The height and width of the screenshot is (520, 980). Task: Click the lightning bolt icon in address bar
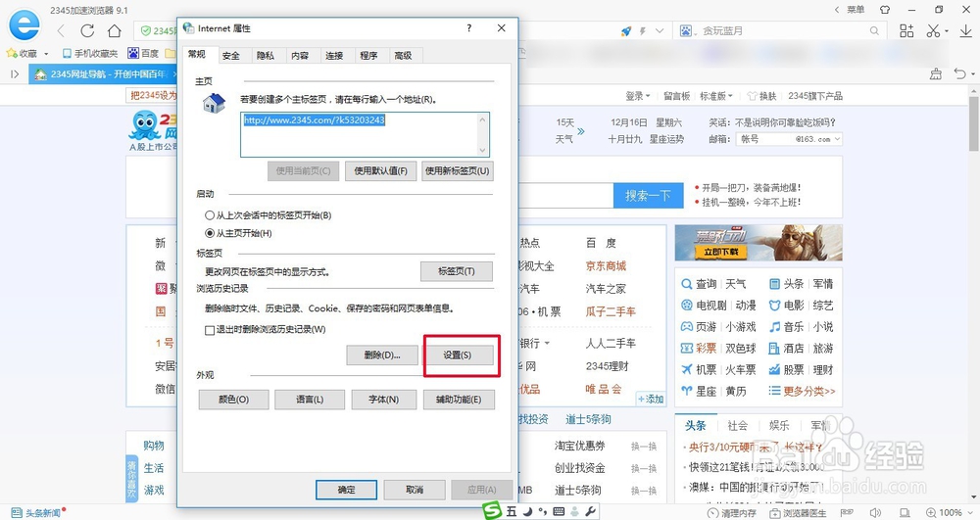tap(643, 30)
